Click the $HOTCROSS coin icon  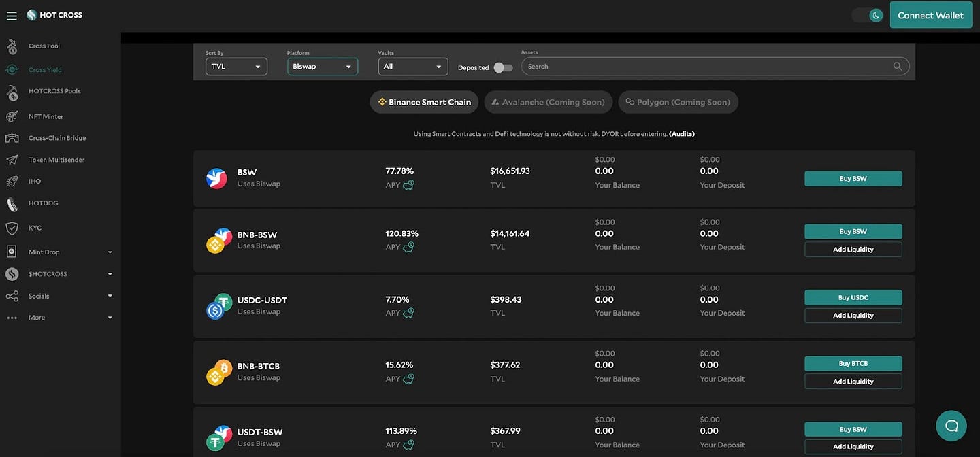point(12,274)
